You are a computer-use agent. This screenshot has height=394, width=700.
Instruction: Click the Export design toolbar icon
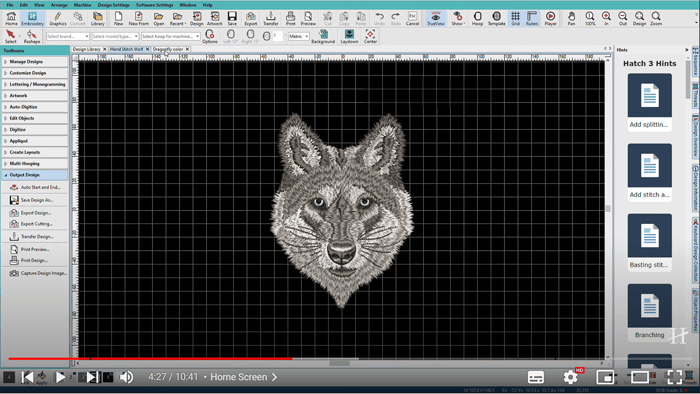[250, 18]
